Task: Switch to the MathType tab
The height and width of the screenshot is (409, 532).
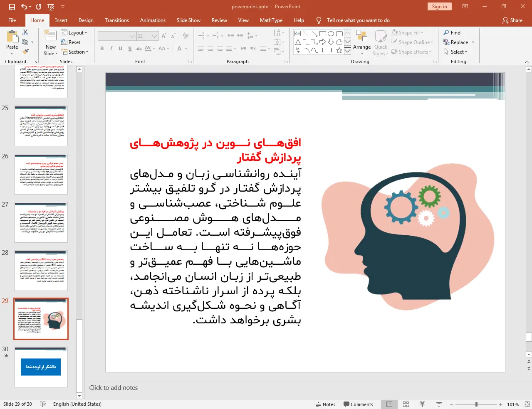Action: [x=271, y=20]
